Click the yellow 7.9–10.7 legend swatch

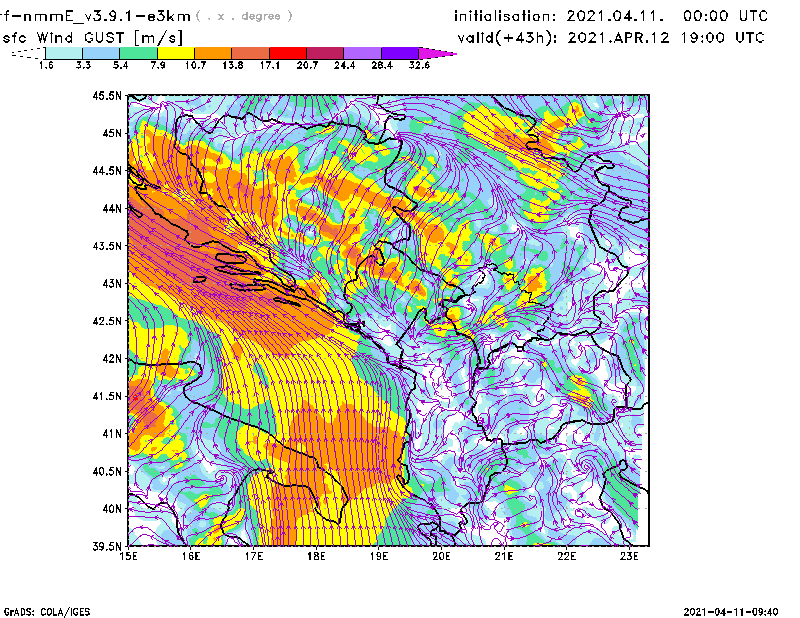click(176, 53)
